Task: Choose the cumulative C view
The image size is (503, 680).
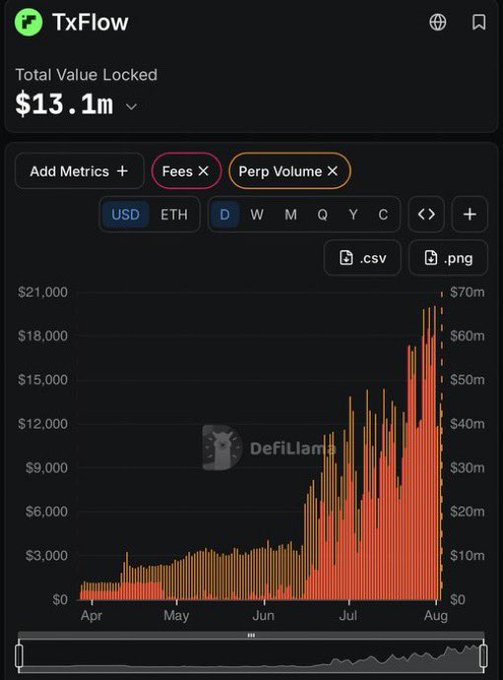Action: coord(383,215)
